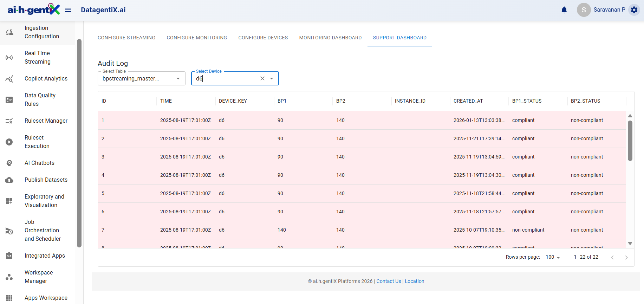Click the Integrated Apps sidebar icon
This screenshot has height=304, width=644.
[9, 256]
